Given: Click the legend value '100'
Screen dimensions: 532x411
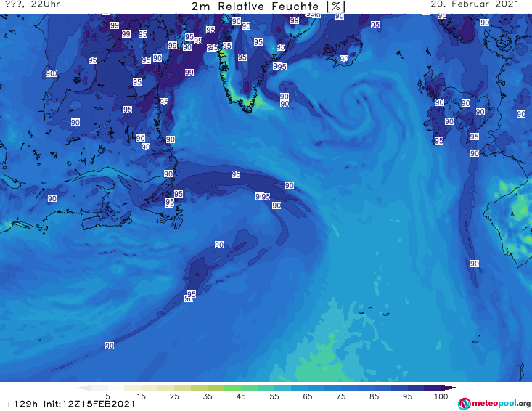Looking at the screenshot, I should 441,396.
